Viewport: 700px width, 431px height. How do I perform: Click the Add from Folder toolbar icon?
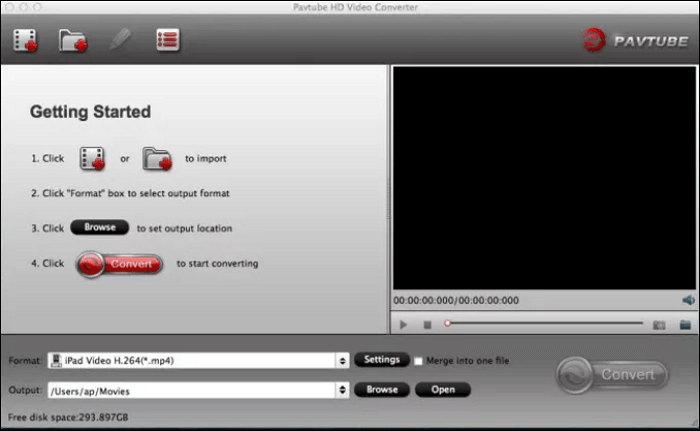(x=73, y=41)
